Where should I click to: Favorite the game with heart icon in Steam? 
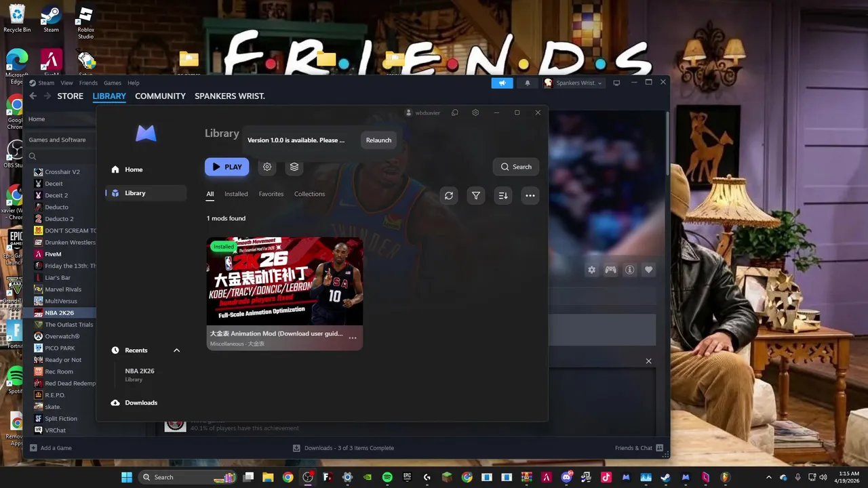click(x=648, y=270)
